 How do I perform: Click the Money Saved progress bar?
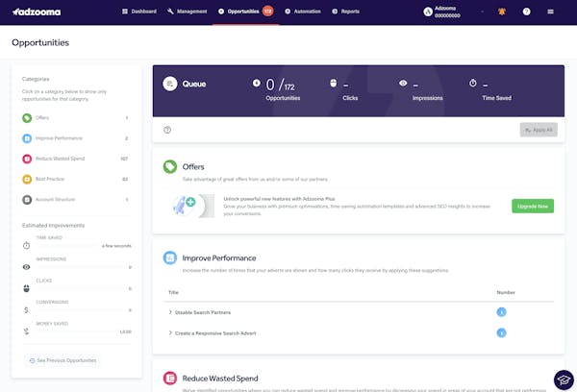[76, 331]
